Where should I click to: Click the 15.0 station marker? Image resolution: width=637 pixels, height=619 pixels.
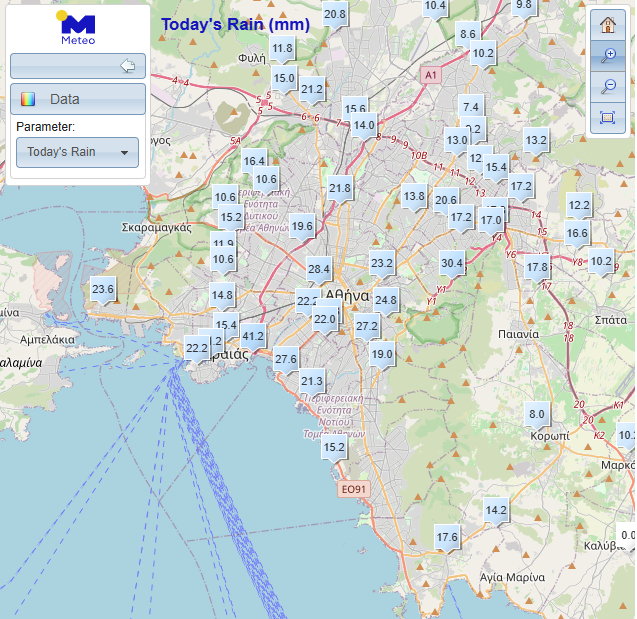284,78
